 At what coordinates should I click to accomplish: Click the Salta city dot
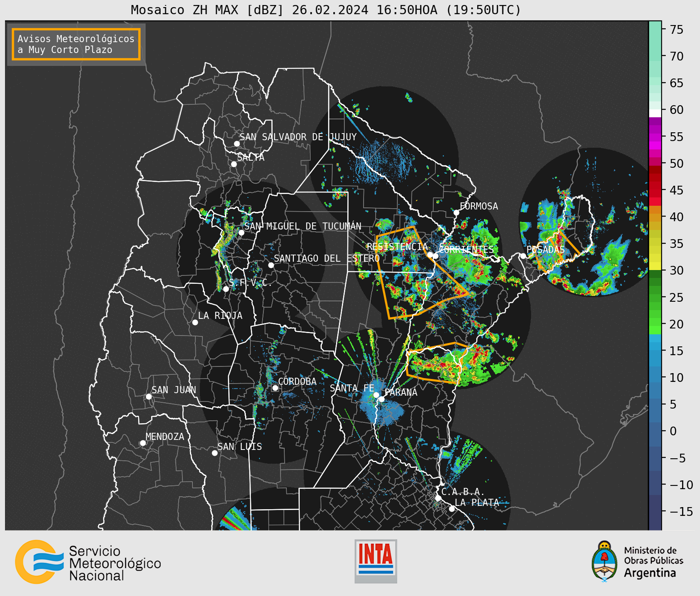(x=234, y=164)
